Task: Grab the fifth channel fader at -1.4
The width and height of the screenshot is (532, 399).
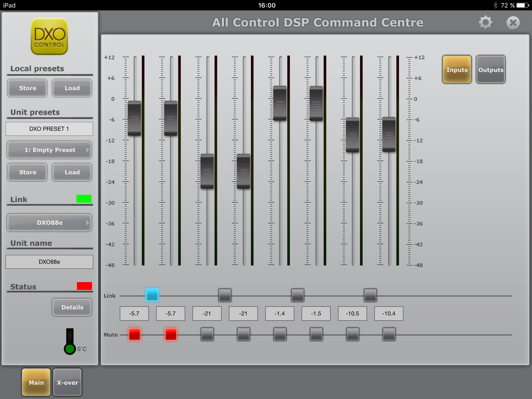Action: [280, 103]
